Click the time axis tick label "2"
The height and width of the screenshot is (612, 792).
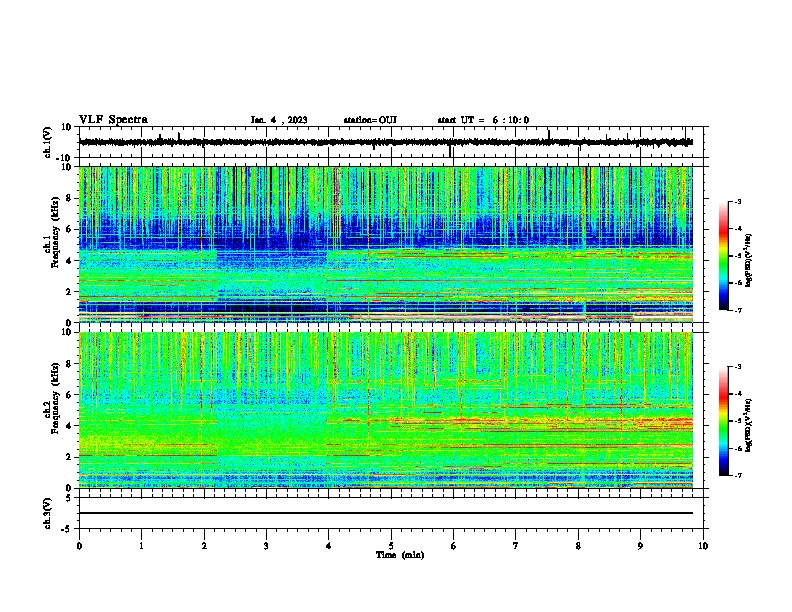(x=204, y=546)
